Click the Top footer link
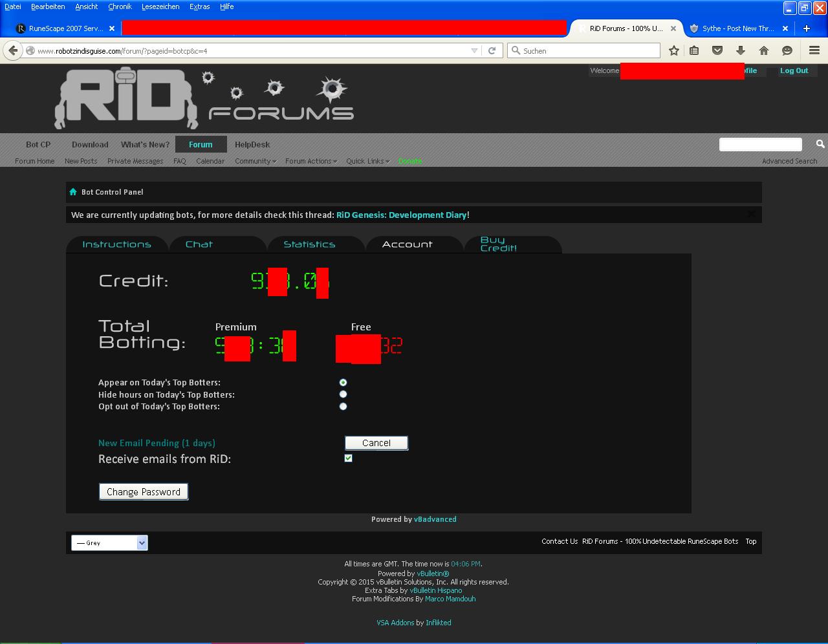The width and height of the screenshot is (828, 644). tap(751, 541)
